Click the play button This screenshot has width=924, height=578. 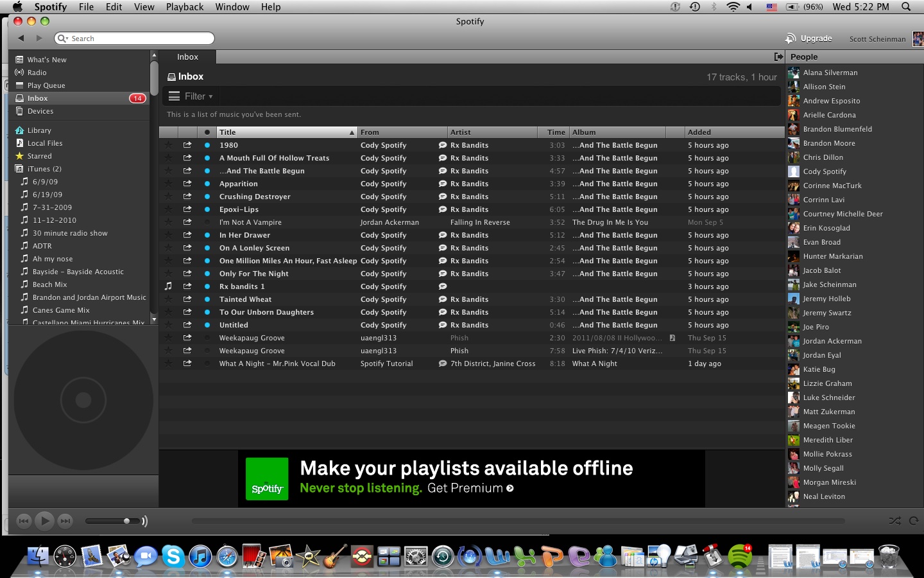click(x=44, y=521)
